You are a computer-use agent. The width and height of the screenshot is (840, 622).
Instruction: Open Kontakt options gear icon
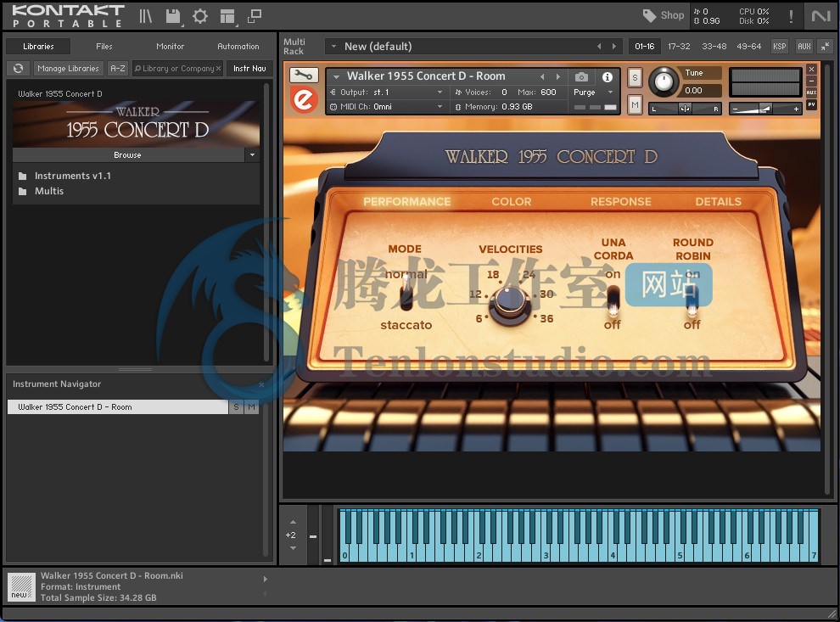coord(200,16)
